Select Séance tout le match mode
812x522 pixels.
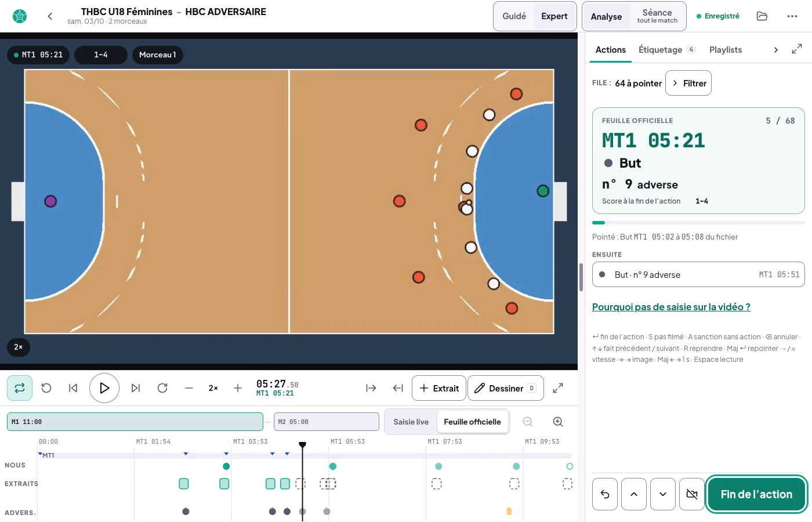click(x=657, y=16)
